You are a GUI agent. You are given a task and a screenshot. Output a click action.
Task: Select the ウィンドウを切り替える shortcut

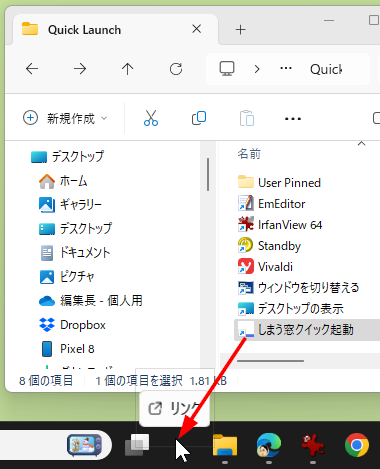tap(298, 288)
